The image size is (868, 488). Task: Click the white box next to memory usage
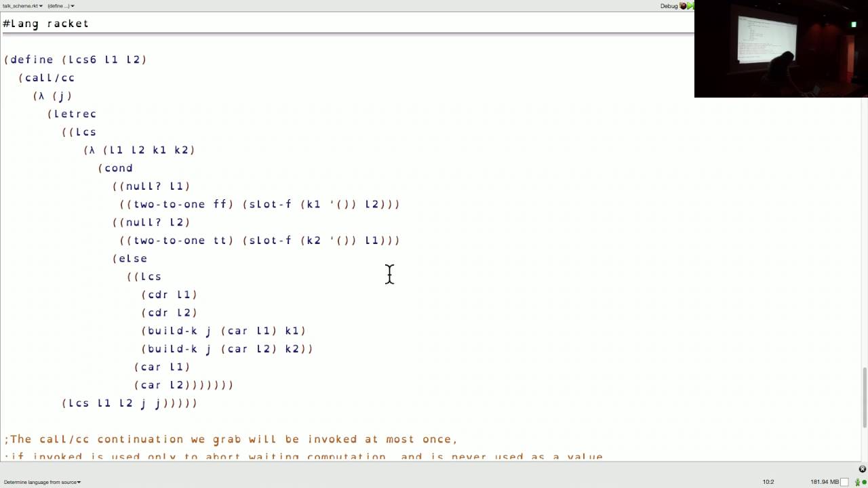click(845, 482)
